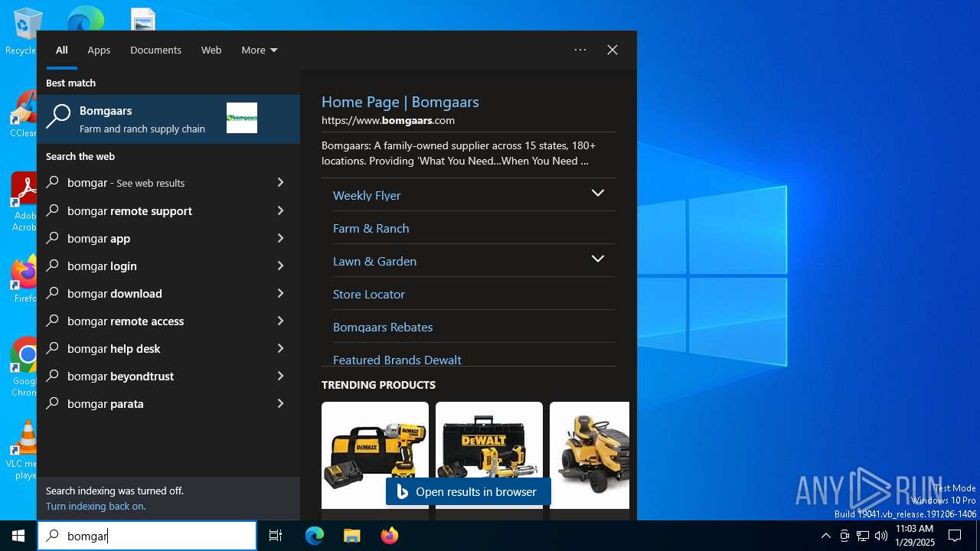Image resolution: width=980 pixels, height=551 pixels.
Task: Close the search panel
Action: [612, 50]
